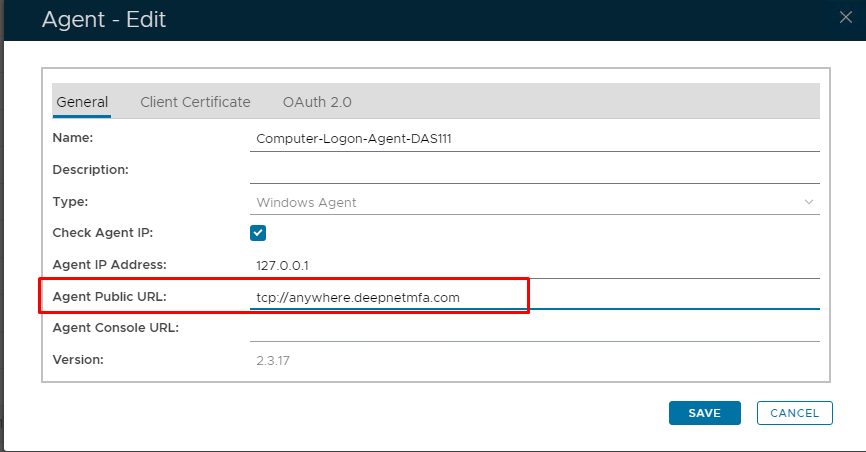Open the Client Certificate tab
866x452 pixels.
click(195, 102)
